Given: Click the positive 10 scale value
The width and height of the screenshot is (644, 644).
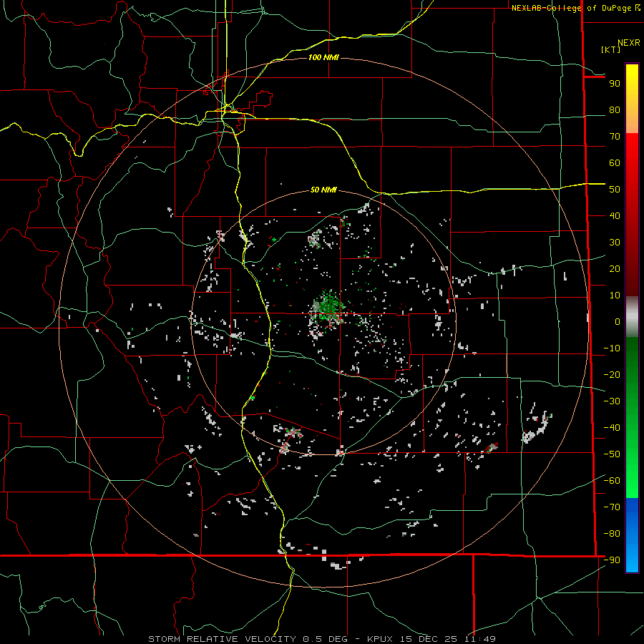Looking at the screenshot, I should click(x=615, y=296).
